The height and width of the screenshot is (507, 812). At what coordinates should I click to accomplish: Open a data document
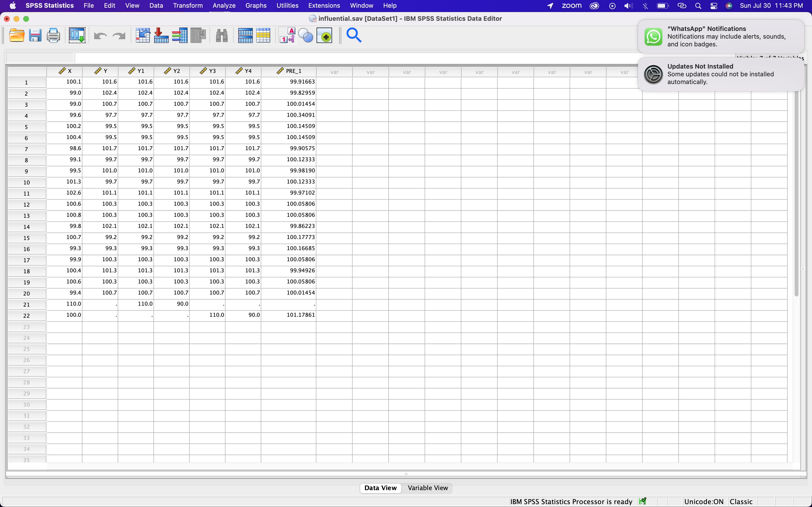16,35
